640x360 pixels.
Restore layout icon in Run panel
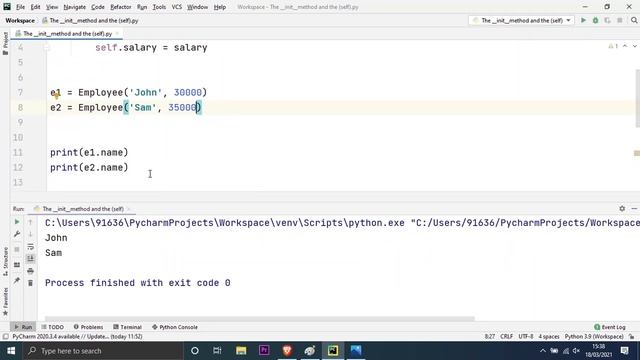(x=17, y=265)
